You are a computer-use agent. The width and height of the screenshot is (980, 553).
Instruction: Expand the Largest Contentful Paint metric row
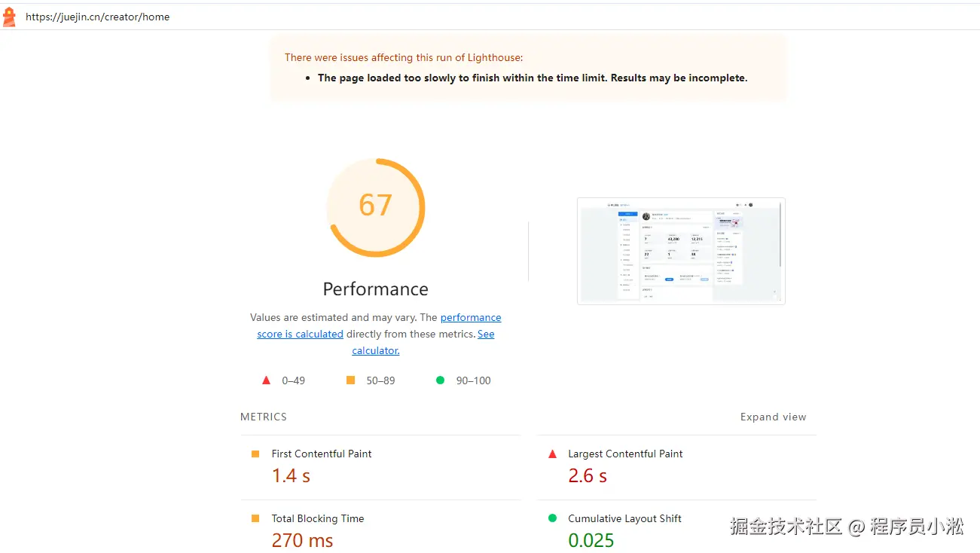676,467
